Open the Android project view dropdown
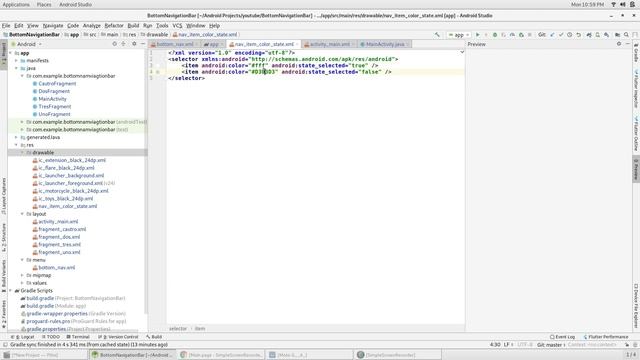640x360 pixels. pyautogui.click(x=27, y=44)
